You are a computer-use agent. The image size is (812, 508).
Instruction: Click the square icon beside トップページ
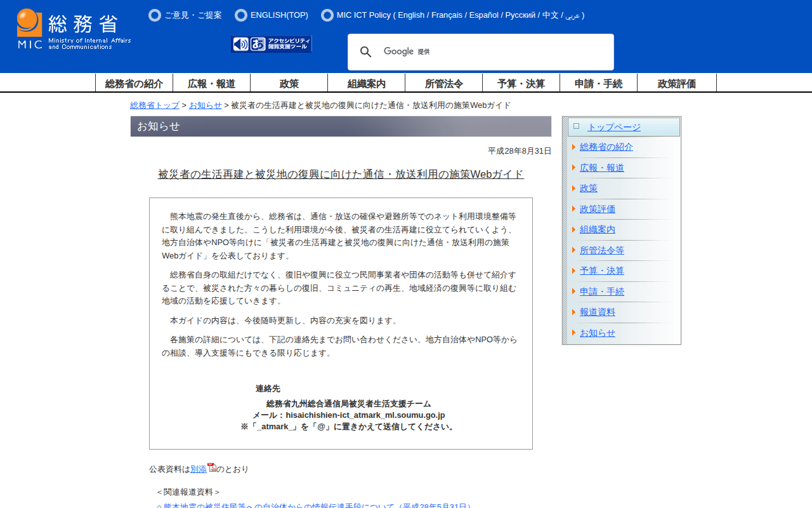tap(576, 126)
